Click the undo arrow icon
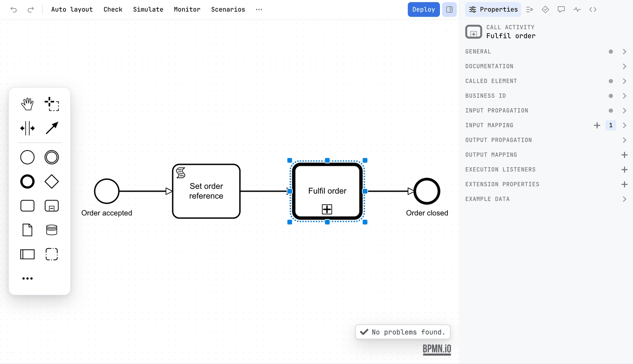633x364 pixels. (14, 9)
